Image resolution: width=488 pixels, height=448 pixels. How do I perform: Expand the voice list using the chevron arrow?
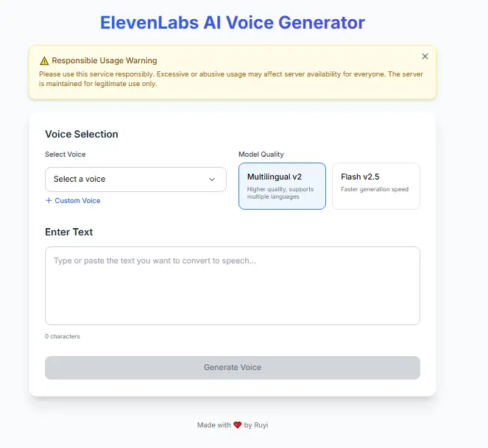point(212,179)
